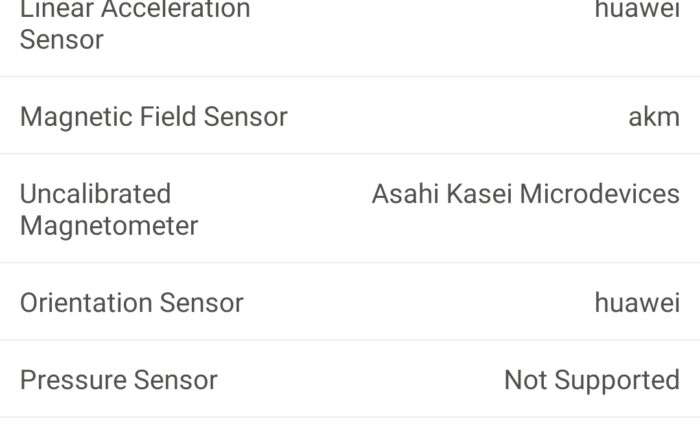The image size is (700, 441).
Task: Select the Pressure Sensor label
Action: [119, 380]
